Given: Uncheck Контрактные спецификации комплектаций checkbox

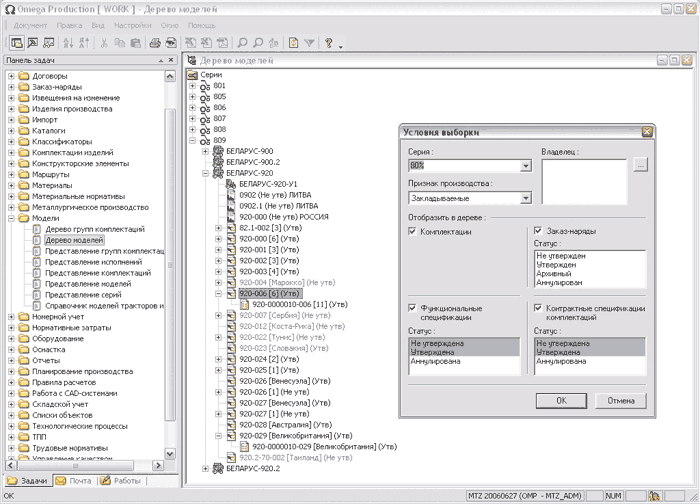Looking at the screenshot, I should coord(538,308).
